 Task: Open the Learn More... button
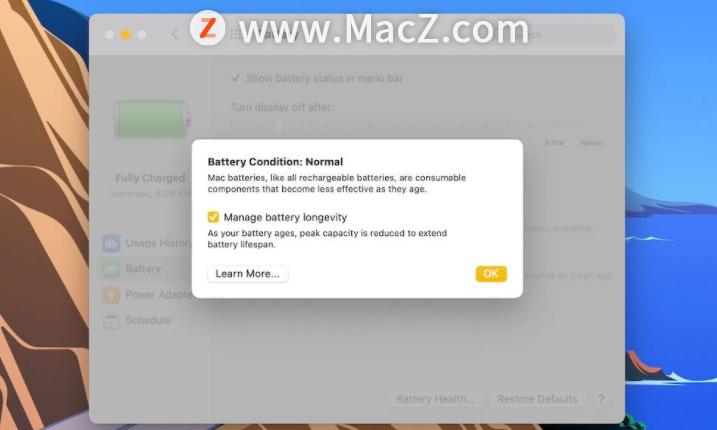247,274
